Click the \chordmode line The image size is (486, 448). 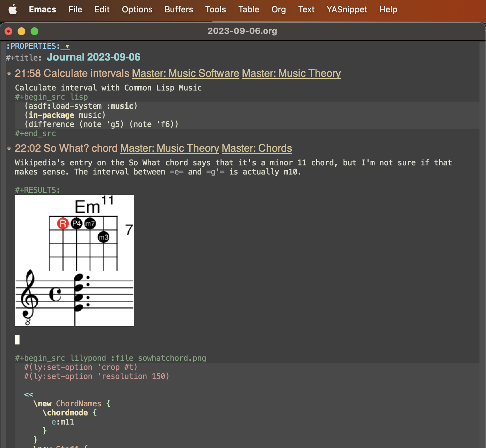point(70,413)
